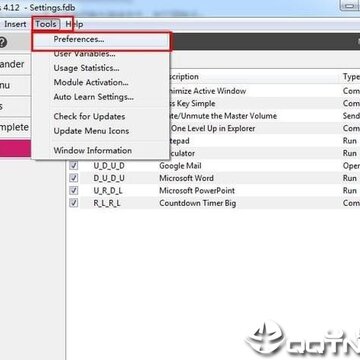Open Window Information menu entry

(101, 151)
